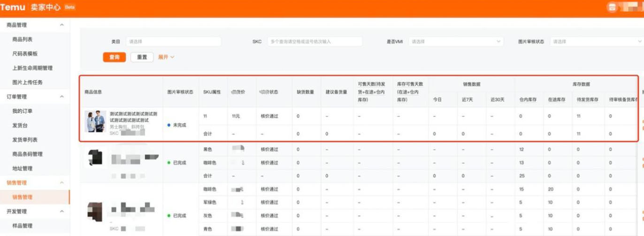This screenshot has width=644, height=236.
Task: Expand more filters with 展开
Action: pos(166,57)
